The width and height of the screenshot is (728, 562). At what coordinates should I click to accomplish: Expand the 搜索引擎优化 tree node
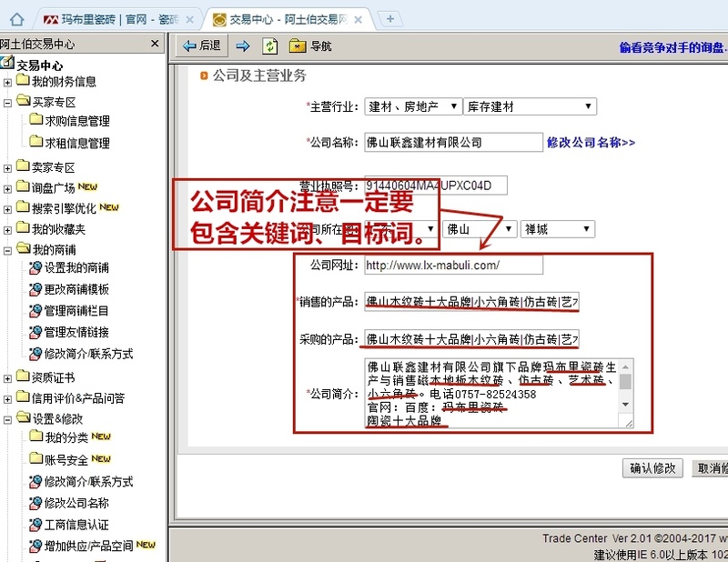coord(7,209)
